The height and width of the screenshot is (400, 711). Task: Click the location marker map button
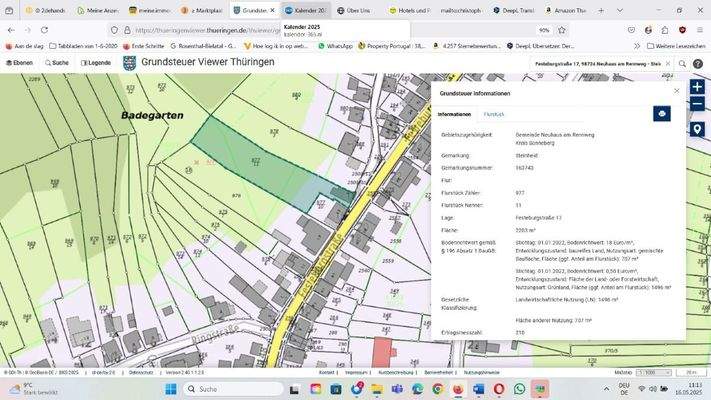tap(697, 129)
